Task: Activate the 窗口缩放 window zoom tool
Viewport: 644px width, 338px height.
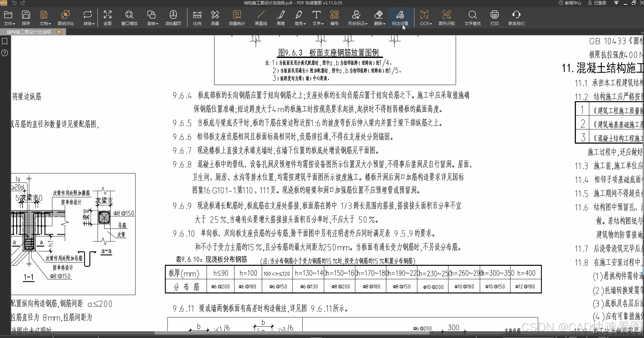Action: click(129, 18)
